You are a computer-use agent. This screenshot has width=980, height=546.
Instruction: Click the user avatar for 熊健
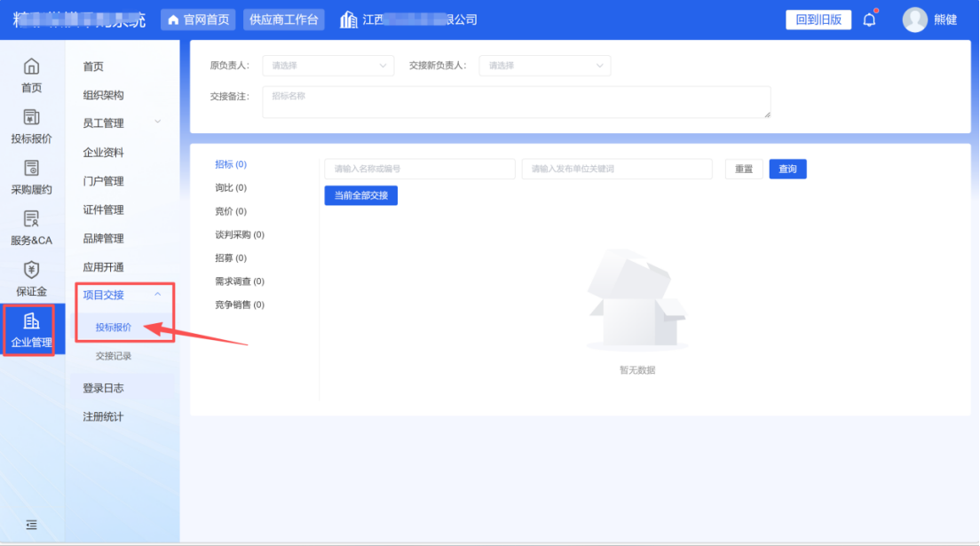914,20
